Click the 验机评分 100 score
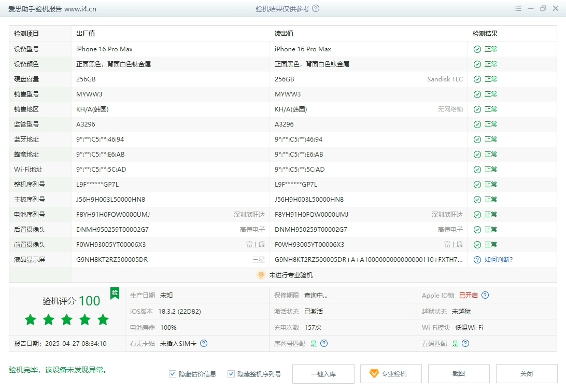Image resolution: width=566 pixels, height=392 pixels. (x=71, y=301)
